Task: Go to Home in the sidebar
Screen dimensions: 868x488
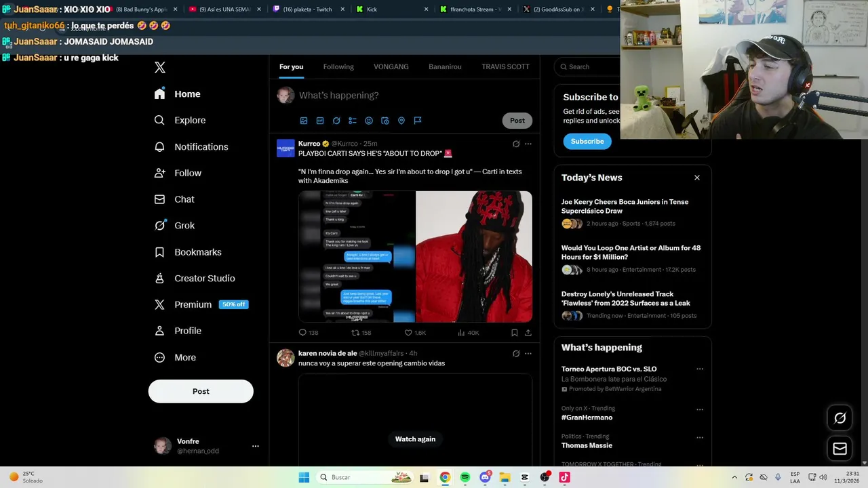Action: click(178, 94)
